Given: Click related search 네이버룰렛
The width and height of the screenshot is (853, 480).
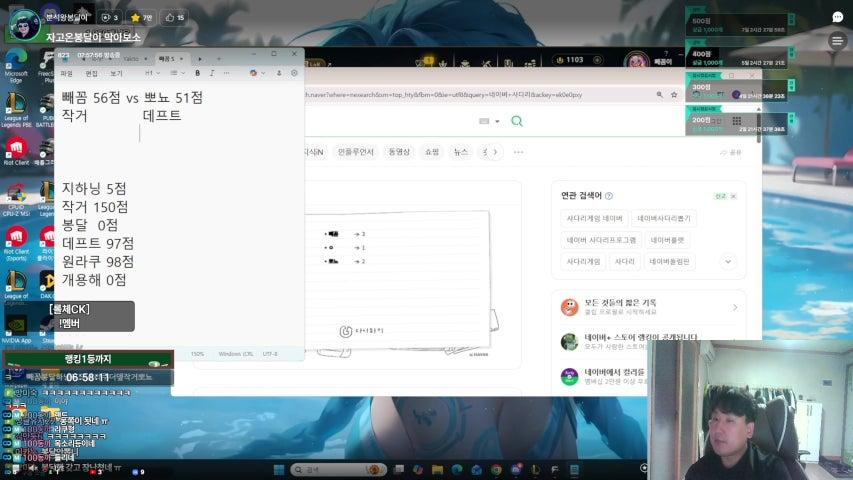Looking at the screenshot, I should point(667,240).
